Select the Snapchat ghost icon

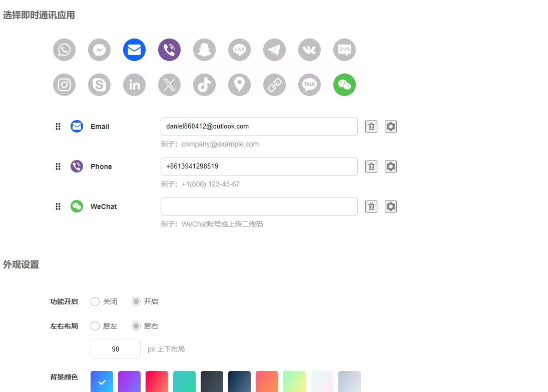coord(204,50)
